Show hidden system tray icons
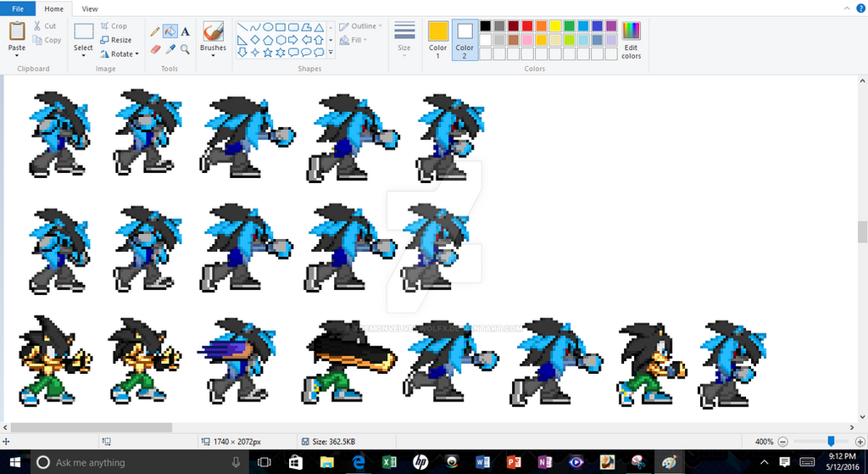 [765, 462]
